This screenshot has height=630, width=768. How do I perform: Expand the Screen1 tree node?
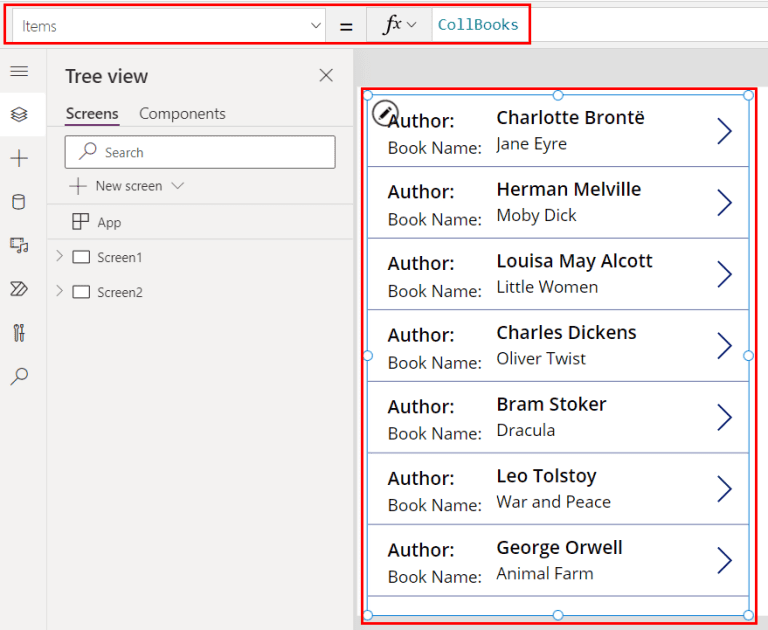point(60,256)
